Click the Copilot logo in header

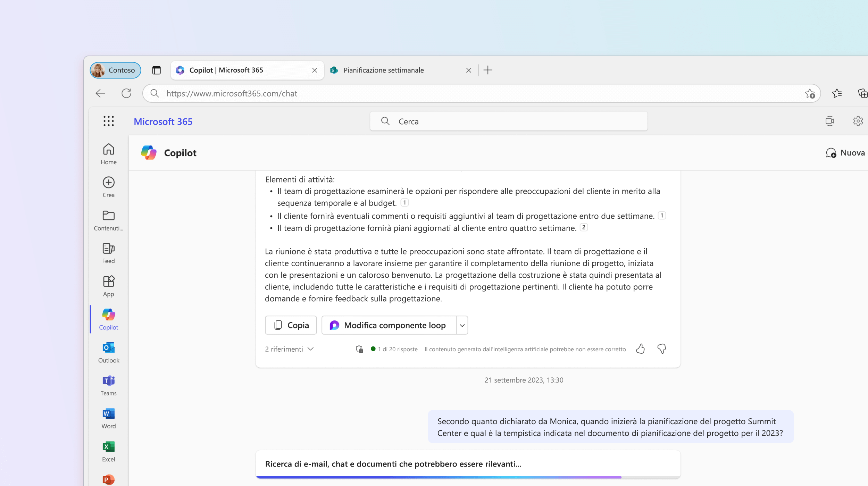[149, 153]
